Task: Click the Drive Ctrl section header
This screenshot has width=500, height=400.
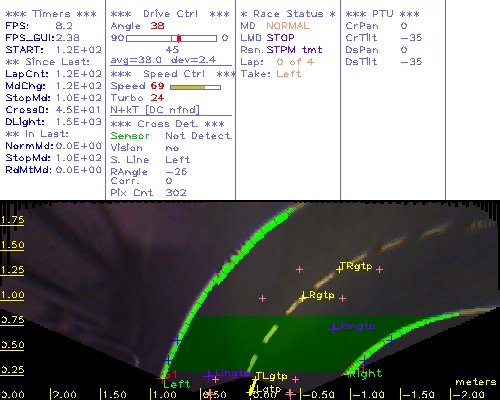Action: coord(170,14)
